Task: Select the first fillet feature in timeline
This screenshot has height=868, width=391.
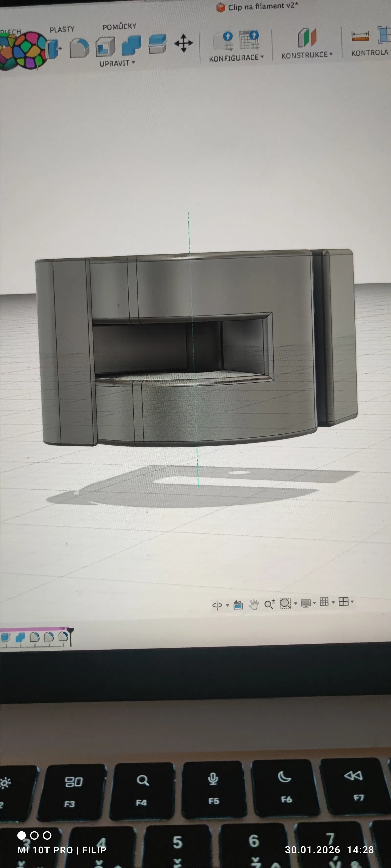Action: click(35, 637)
